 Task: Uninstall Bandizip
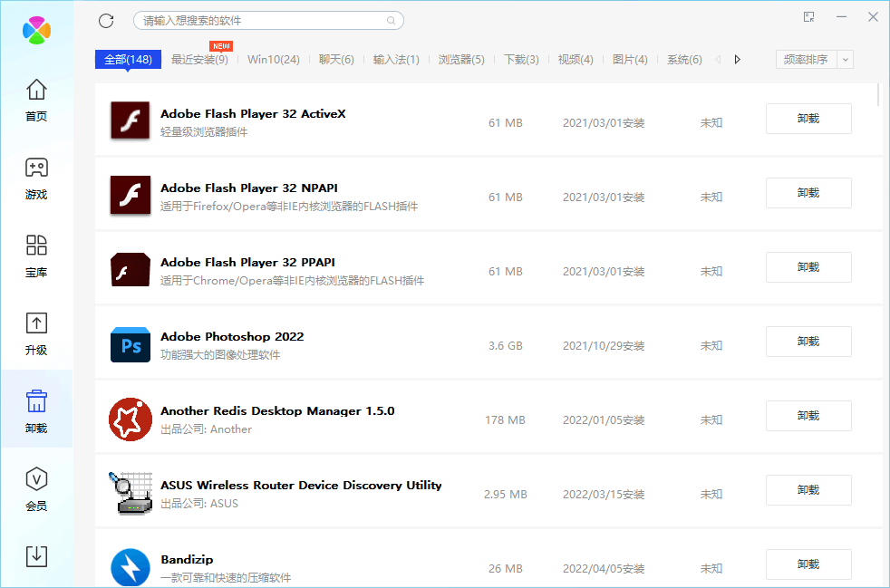point(808,564)
